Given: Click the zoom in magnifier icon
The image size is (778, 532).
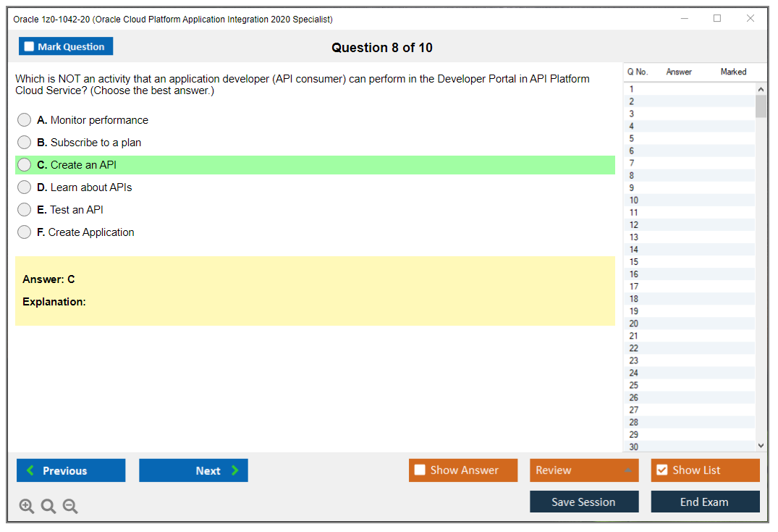Looking at the screenshot, I should 26,506.
